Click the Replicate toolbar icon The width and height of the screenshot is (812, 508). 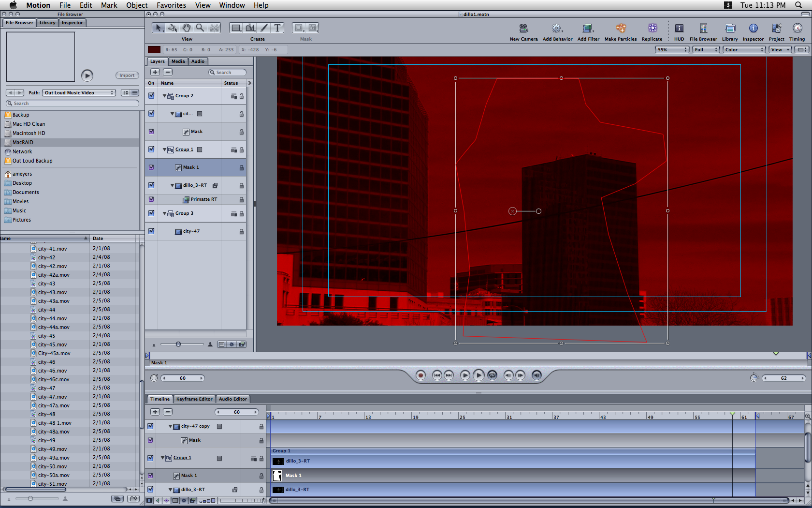(x=652, y=29)
